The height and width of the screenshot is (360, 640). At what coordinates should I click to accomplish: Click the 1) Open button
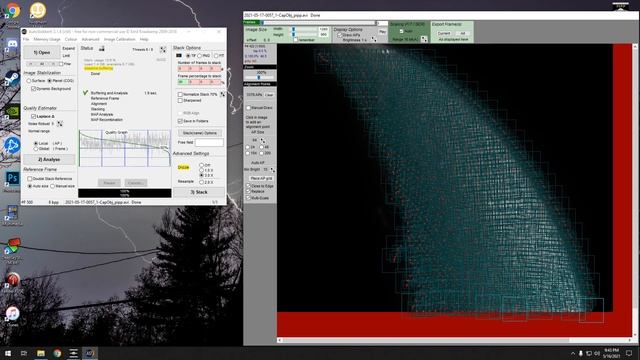(x=42, y=52)
